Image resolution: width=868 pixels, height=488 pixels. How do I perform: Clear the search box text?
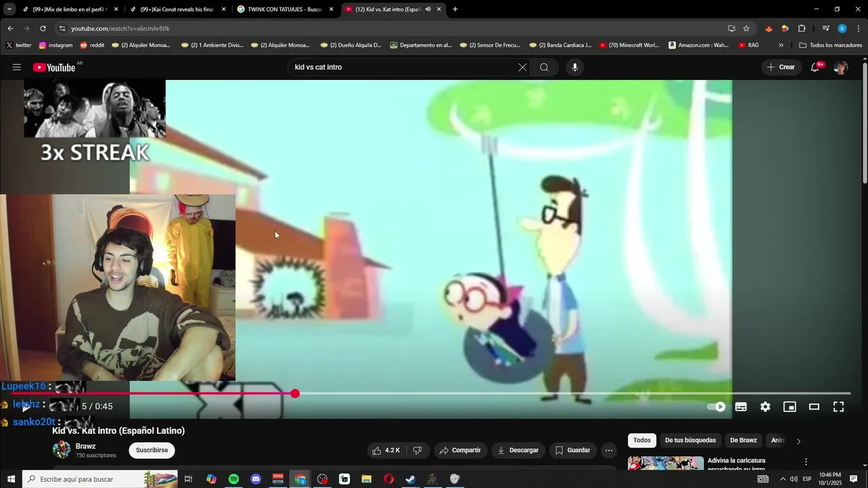coord(522,67)
